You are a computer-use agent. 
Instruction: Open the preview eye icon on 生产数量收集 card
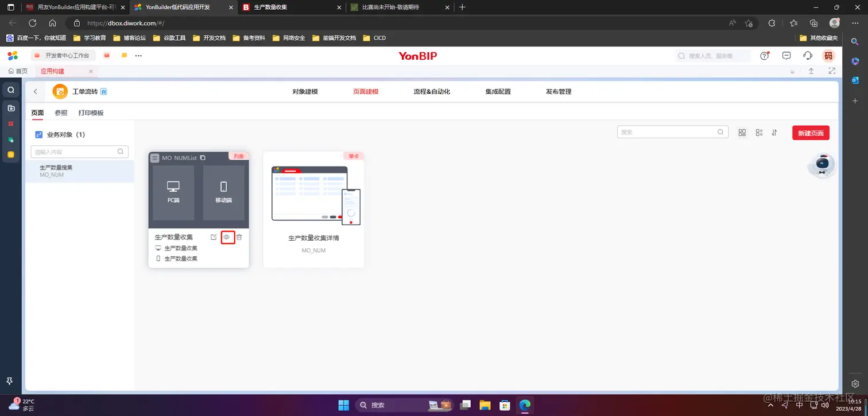(227, 237)
